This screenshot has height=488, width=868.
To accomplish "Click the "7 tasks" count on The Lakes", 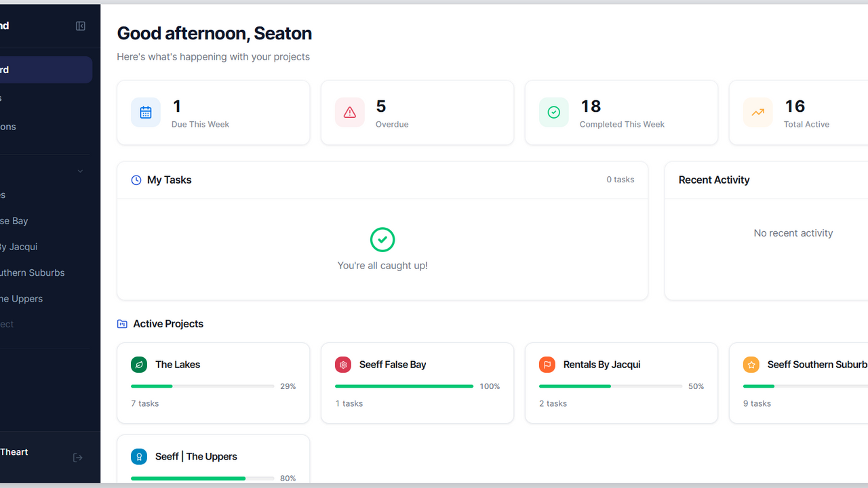I will point(145,403).
